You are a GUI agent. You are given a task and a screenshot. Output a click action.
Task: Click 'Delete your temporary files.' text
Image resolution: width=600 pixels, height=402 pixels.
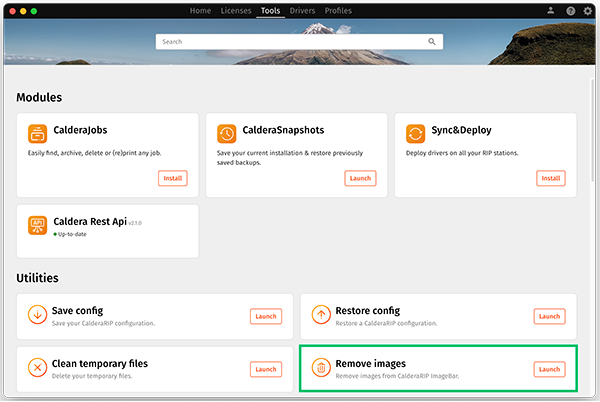coord(92,376)
